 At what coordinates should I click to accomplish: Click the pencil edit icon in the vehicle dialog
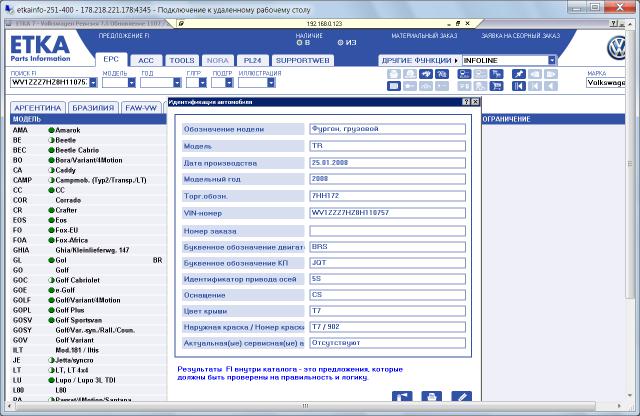tap(462, 396)
